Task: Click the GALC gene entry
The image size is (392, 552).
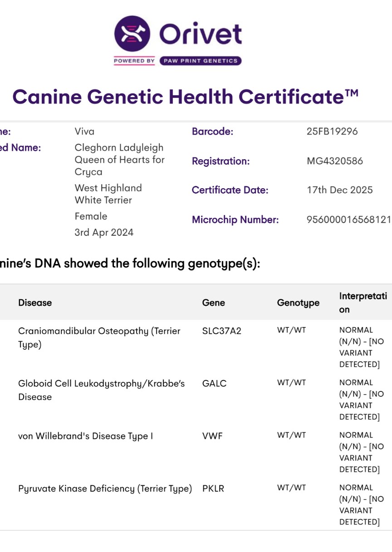Action: click(x=214, y=383)
